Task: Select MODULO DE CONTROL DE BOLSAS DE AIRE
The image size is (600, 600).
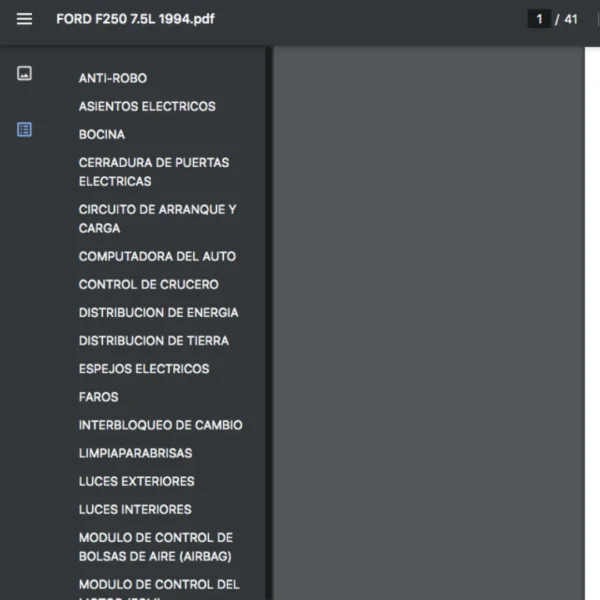Action: [155, 547]
